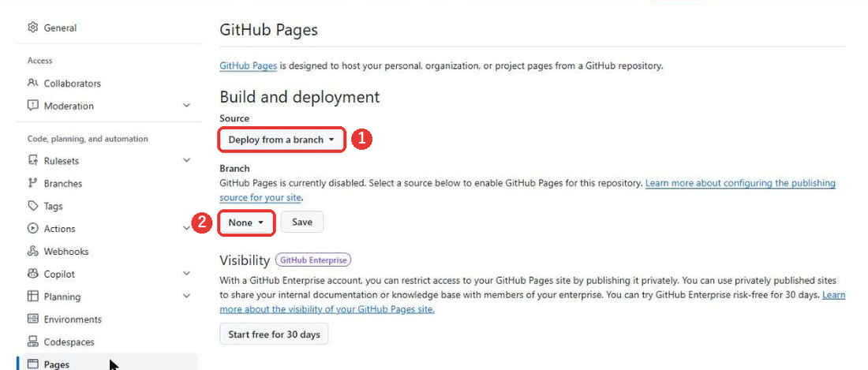Expand the Actions chevron
The height and width of the screenshot is (370, 868).
186,228
